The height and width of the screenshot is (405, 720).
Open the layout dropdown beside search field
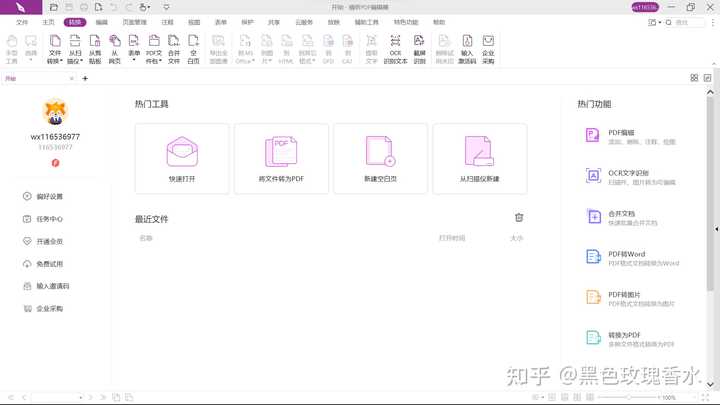pos(654,22)
